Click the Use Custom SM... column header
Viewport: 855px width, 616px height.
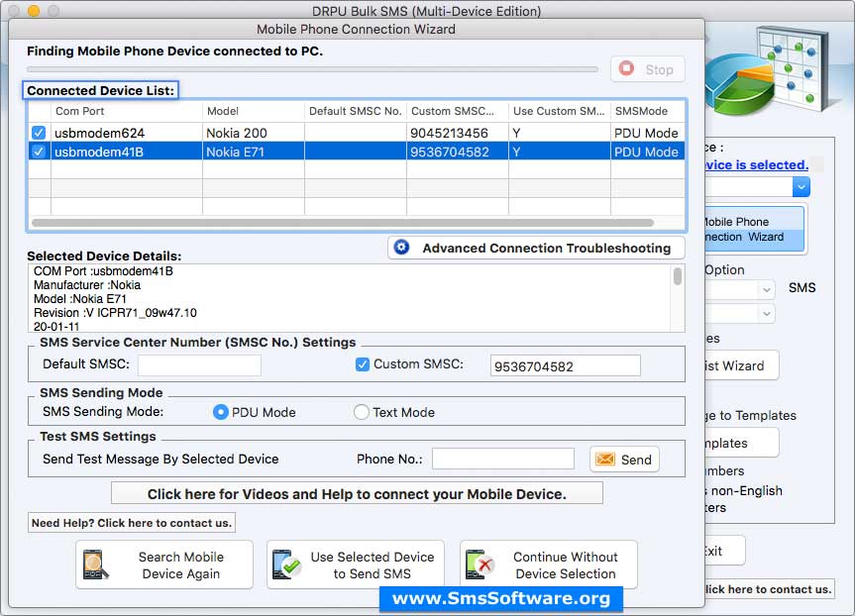(560, 111)
